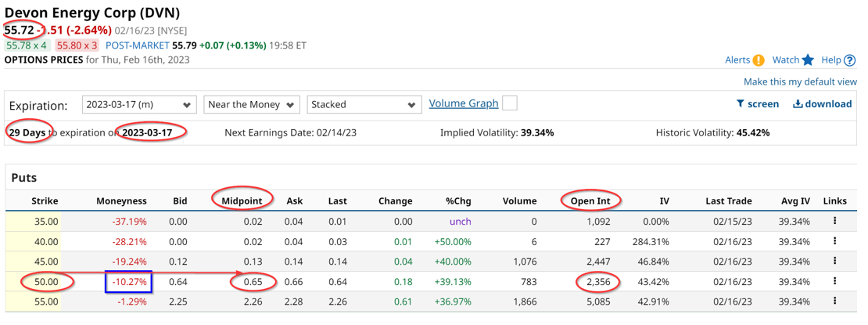
Task: Open links menu for 55.00 strike row
Action: [x=834, y=302]
